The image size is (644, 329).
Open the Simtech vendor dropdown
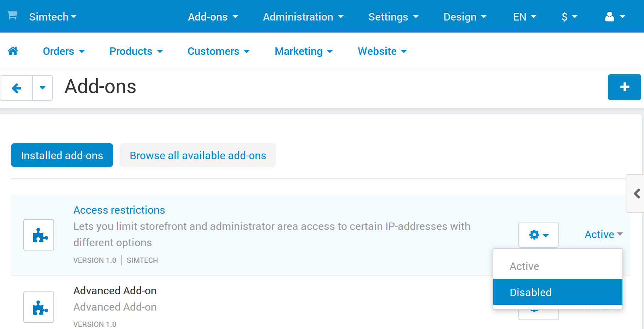[x=53, y=17]
